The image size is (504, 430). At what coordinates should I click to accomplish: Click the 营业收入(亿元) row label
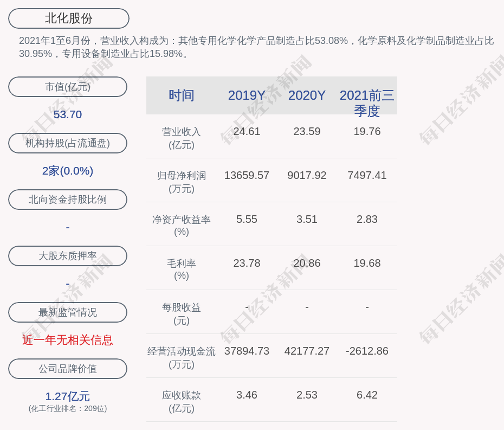coord(182,138)
